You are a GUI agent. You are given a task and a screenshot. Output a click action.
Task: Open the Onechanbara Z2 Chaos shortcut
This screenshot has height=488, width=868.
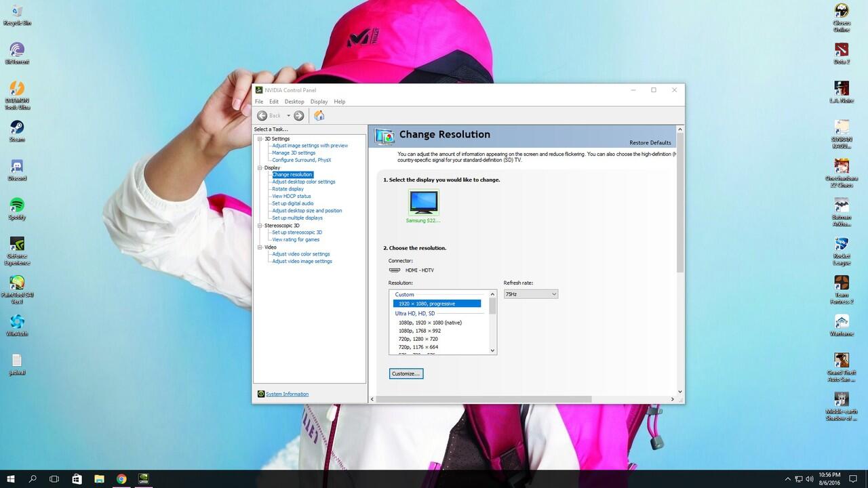[x=842, y=173]
